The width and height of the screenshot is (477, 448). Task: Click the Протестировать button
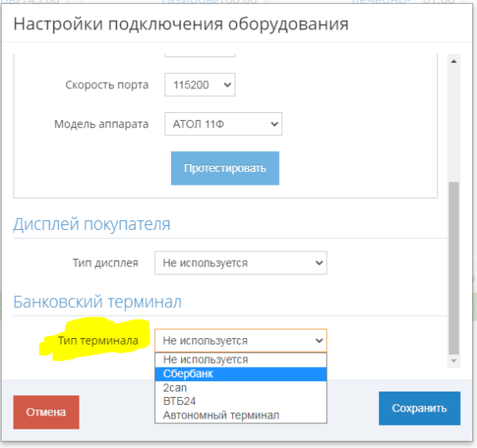click(x=225, y=168)
